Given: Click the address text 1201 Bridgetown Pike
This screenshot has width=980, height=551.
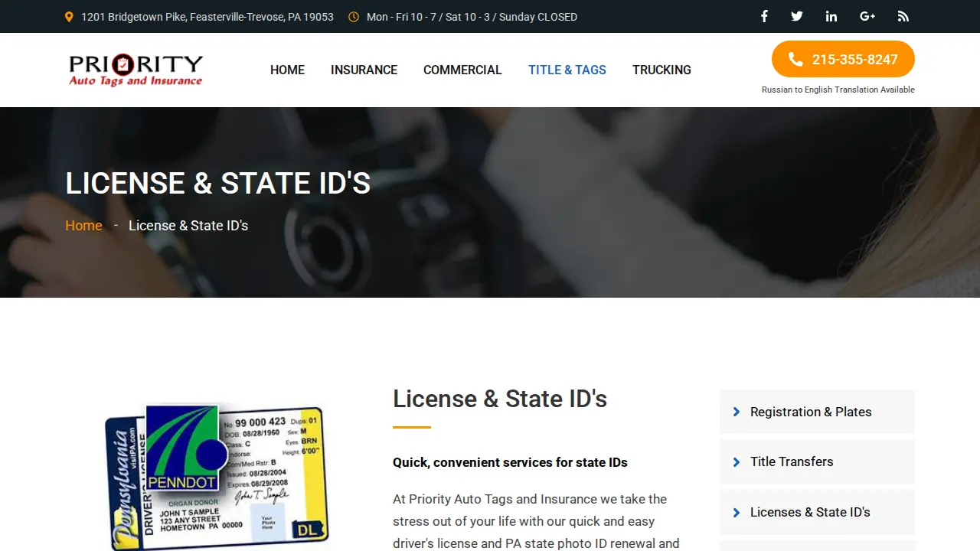Looking at the screenshot, I should (x=207, y=17).
